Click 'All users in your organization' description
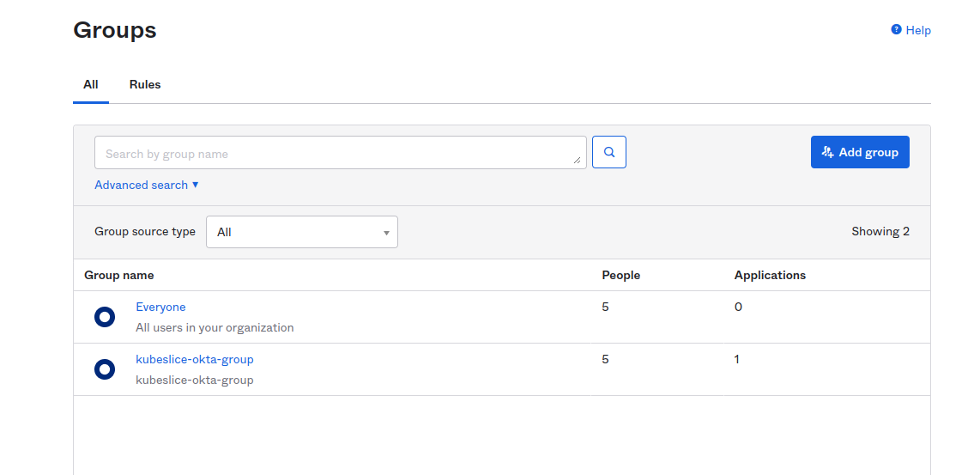Screen dimensions: 980x475 [215, 327]
